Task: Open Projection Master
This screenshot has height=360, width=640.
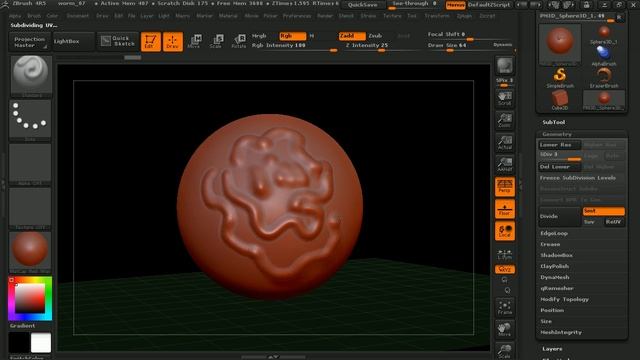Action: click(29, 42)
